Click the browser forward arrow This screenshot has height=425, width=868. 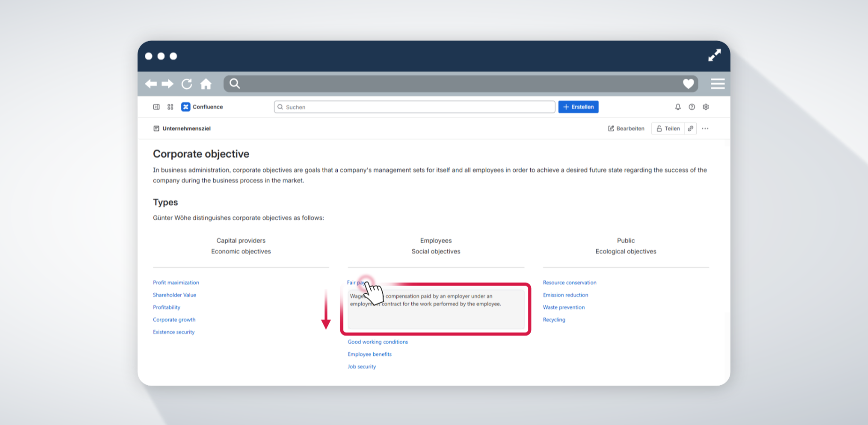pyautogui.click(x=167, y=84)
